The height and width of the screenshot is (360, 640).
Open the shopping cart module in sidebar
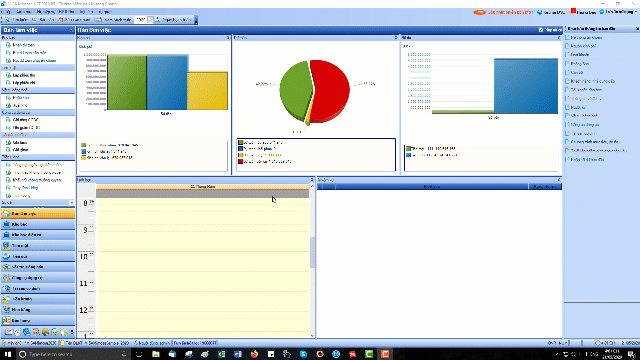[38, 309]
